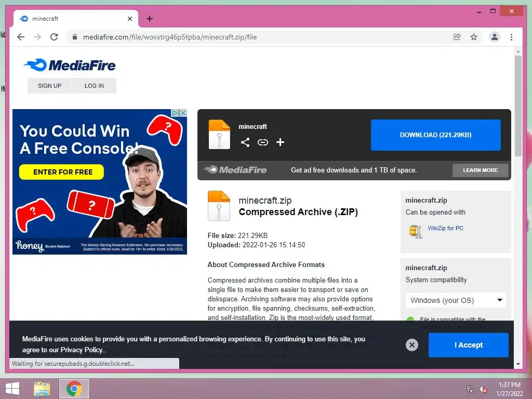Share this page using the address bar share icon
The height and width of the screenshot is (399, 532).
pyautogui.click(x=457, y=37)
